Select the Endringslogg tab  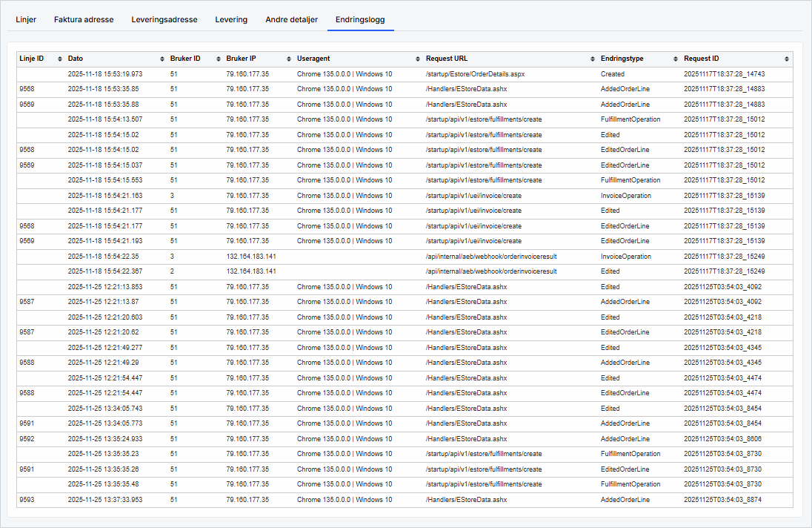(x=360, y=19)
